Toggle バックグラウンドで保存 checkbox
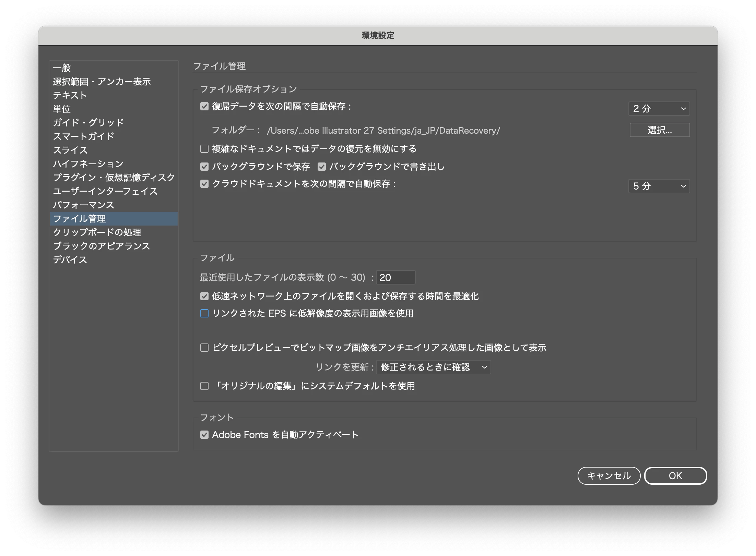The width and height of the screenshot is (756, 556). [x=204, y=167]
